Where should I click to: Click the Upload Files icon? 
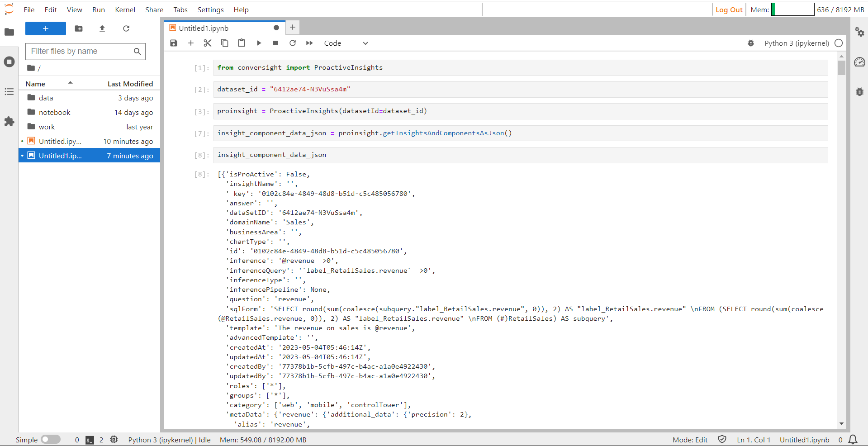(102, 28)
